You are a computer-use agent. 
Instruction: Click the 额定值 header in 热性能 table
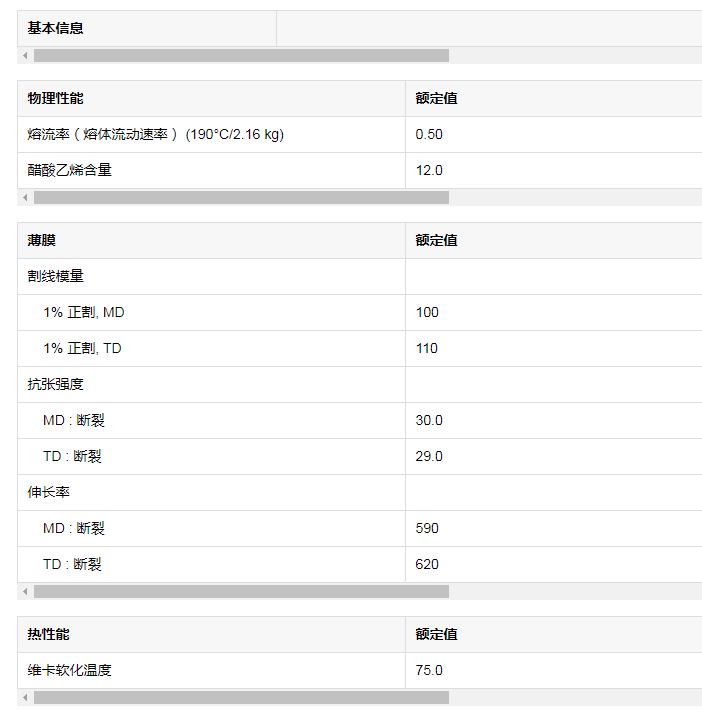[436, 634]
